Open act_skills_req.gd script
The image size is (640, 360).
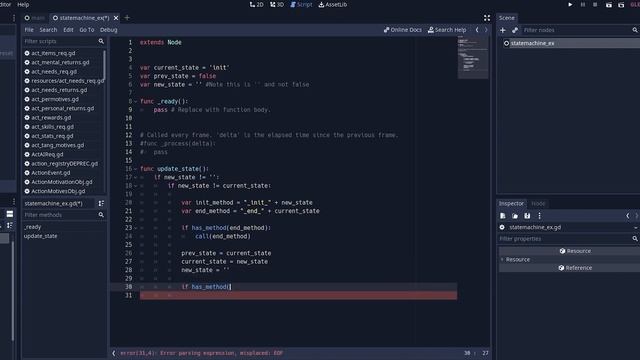(52, 127)
